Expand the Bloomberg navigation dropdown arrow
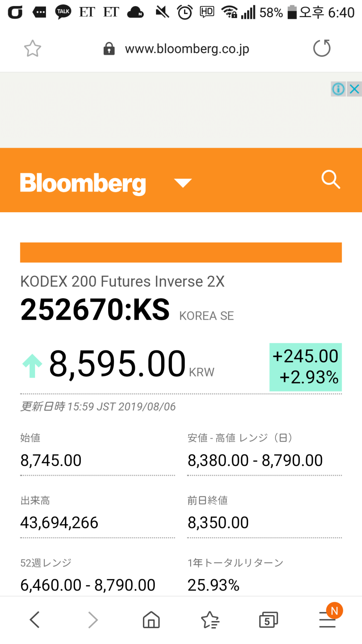Image resolution: width=362 pixels, height=644 pixels. [183, 183]
